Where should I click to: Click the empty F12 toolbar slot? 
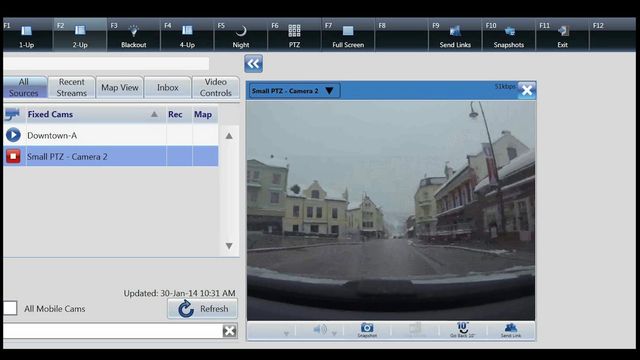(x=613, y=34)
